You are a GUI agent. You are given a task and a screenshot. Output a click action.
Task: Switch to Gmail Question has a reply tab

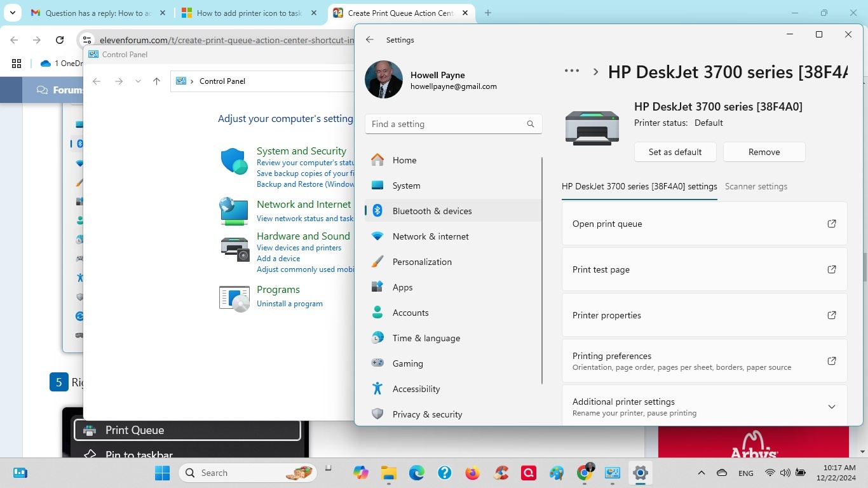click(98, 13)
